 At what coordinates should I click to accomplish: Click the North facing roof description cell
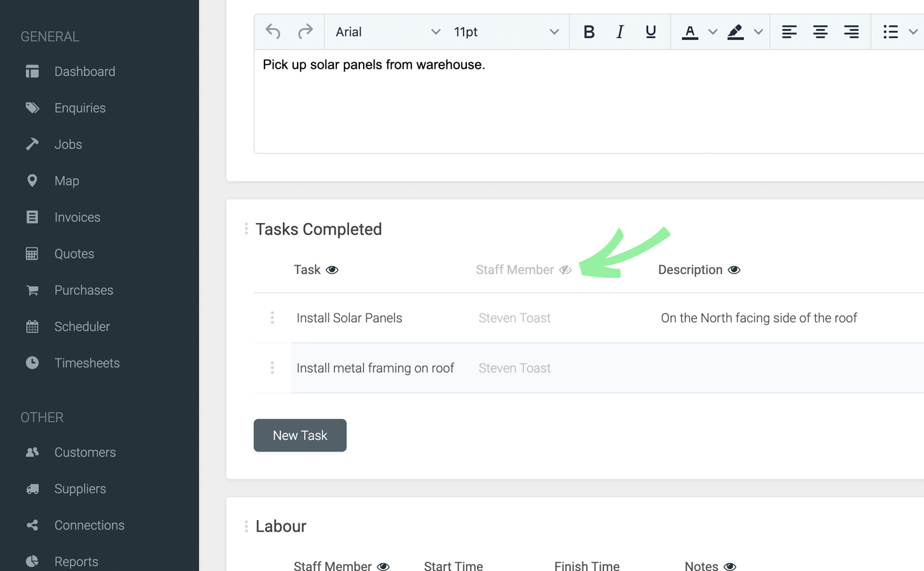pos(759,318)
